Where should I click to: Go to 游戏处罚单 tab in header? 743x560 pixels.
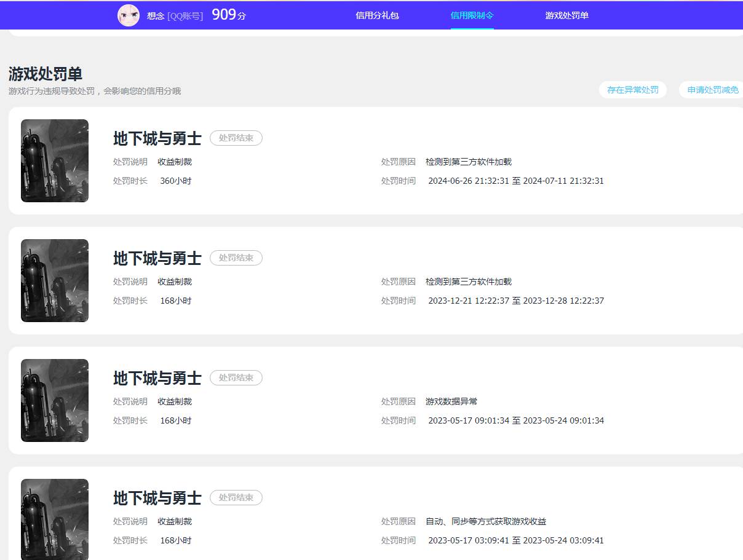[566, 15]
